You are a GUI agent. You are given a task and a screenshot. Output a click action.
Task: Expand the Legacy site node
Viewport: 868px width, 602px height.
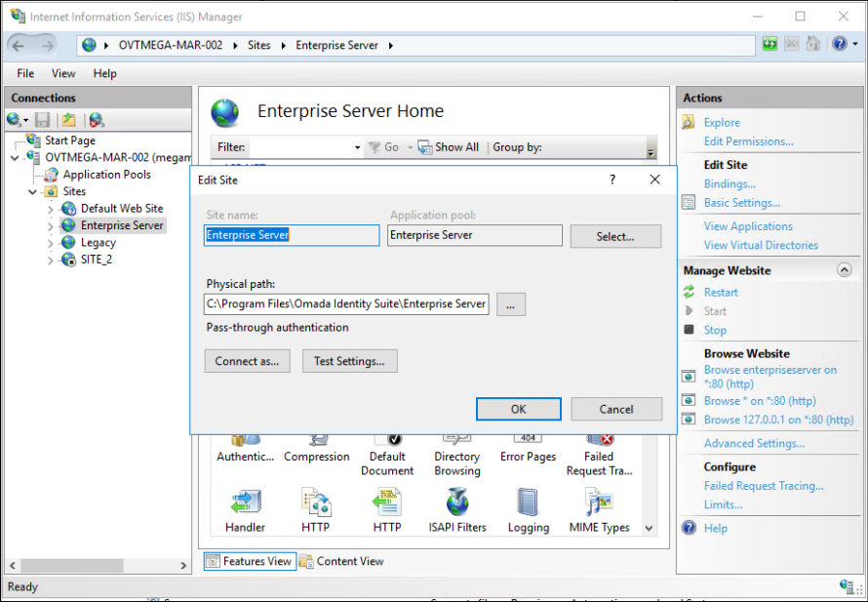click(51, 243)
